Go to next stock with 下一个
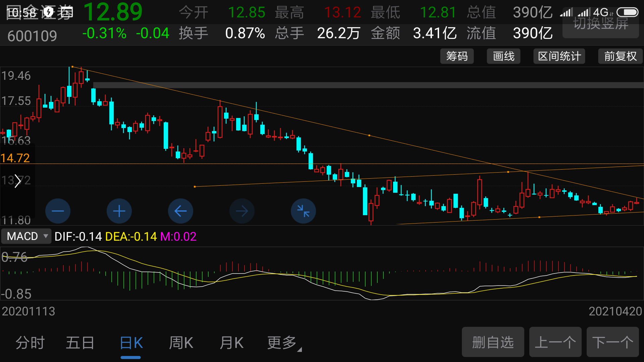 pyautogui.click(x=612, y=342)
